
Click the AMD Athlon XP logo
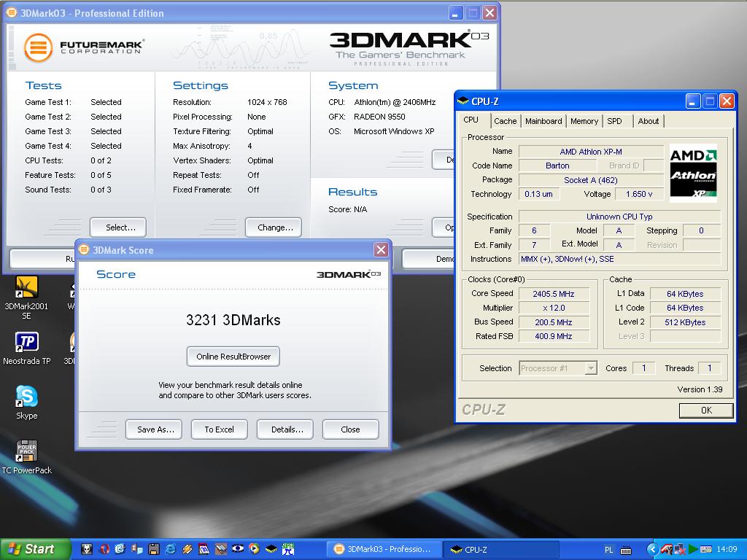[x=693, y=173]
